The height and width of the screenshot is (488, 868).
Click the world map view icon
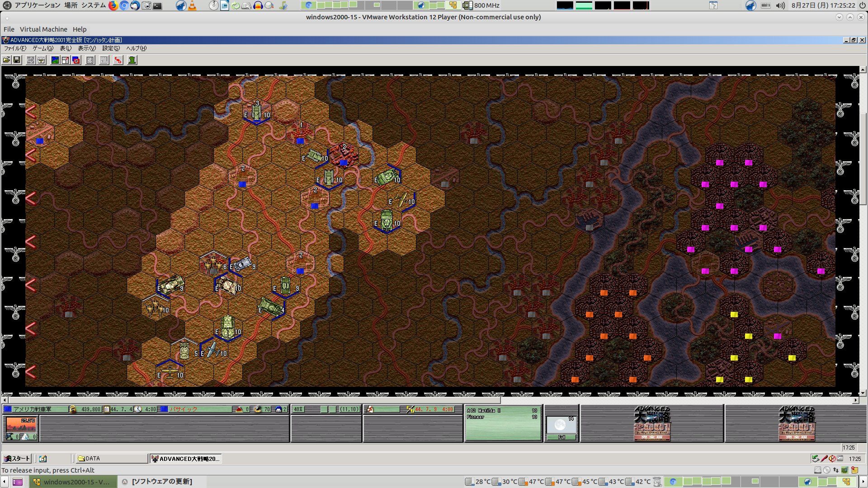click(55, 60)
